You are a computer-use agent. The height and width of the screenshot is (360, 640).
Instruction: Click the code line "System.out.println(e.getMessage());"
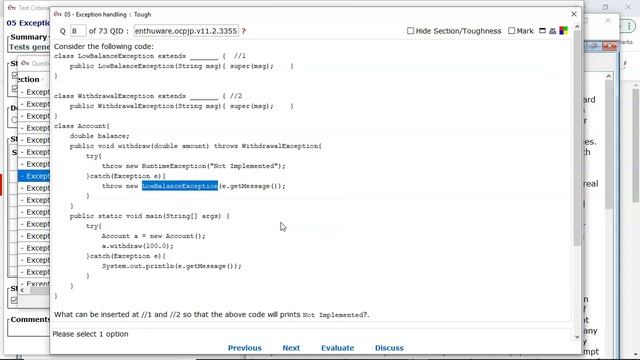click(x=171, y=266)
